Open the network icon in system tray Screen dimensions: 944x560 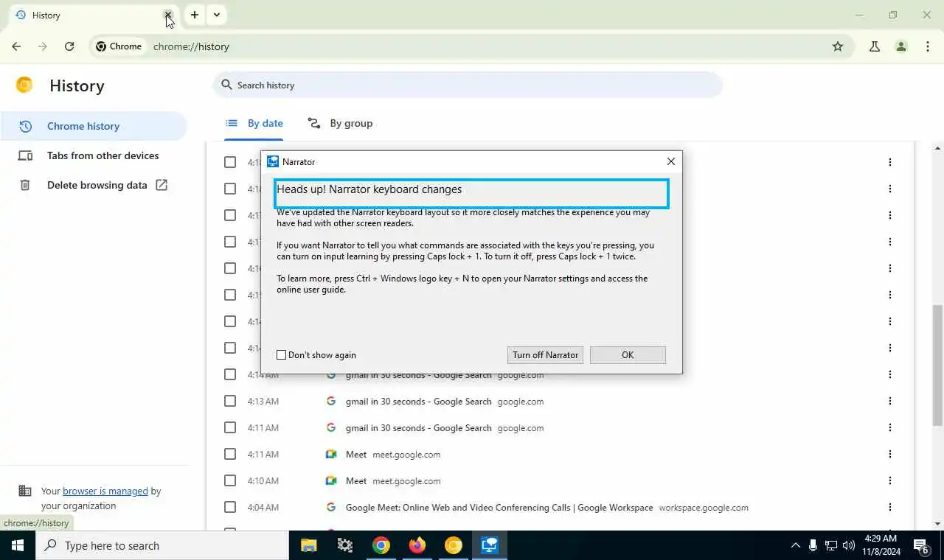[831, 545]
